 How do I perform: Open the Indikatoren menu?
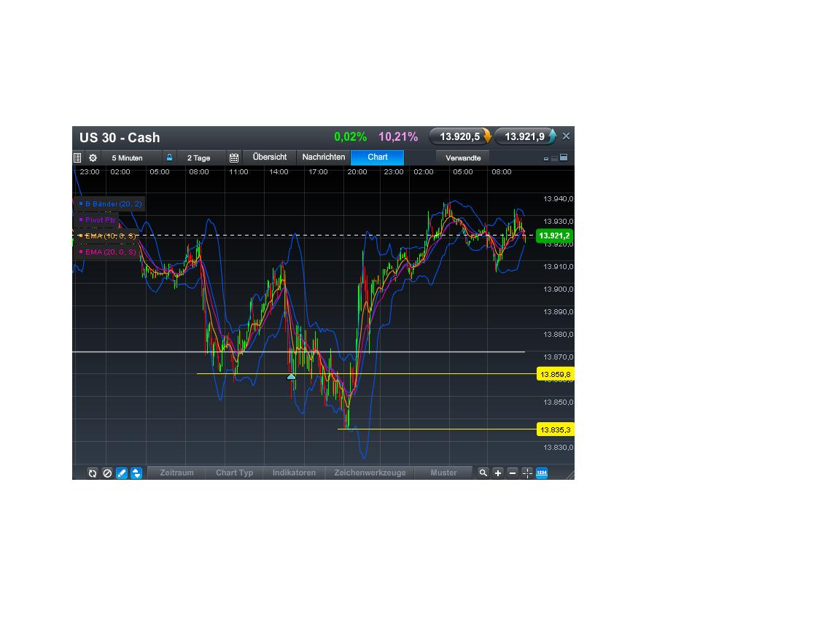[x=294, y=472]
